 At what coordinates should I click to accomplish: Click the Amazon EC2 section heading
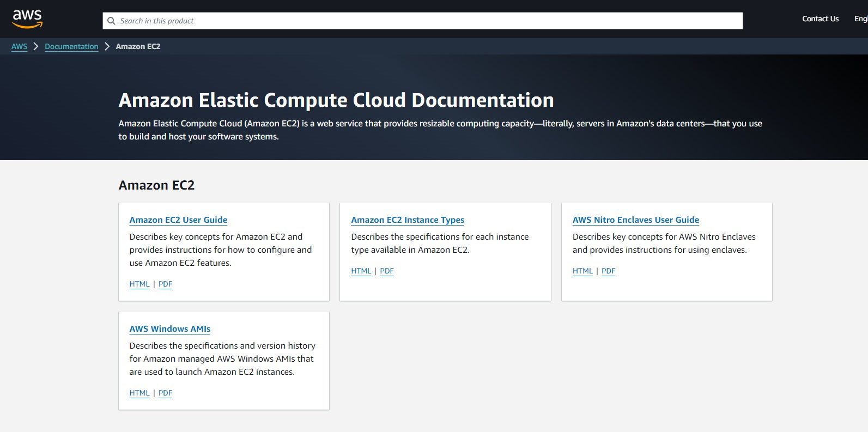tap(156, 185)
